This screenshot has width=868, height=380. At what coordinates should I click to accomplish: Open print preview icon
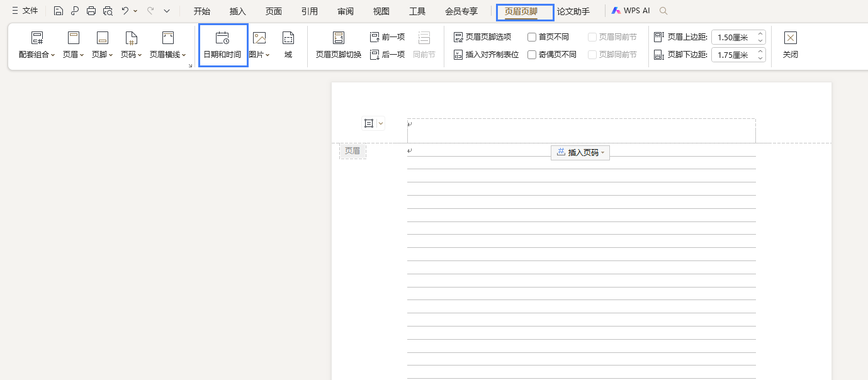point(108,11)
